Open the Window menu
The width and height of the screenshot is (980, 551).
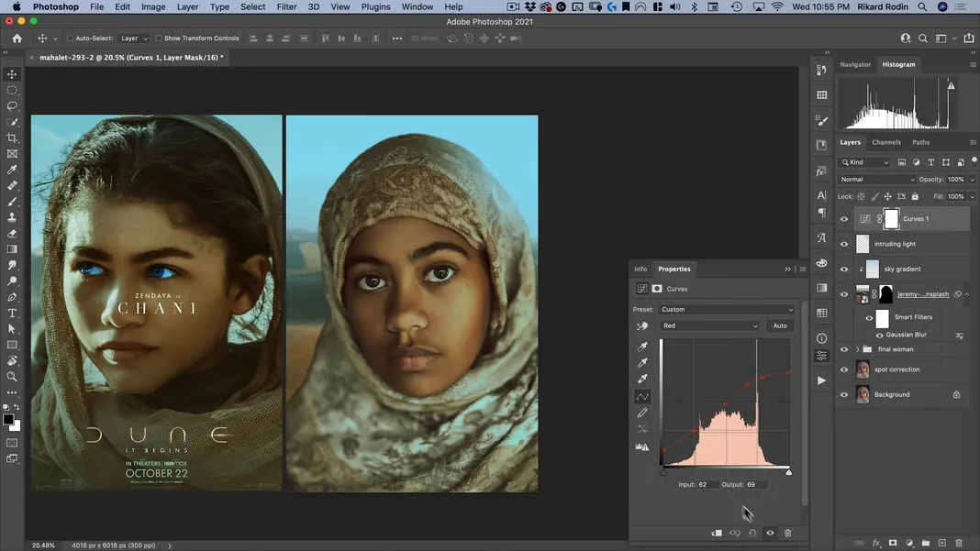[417, 6]
